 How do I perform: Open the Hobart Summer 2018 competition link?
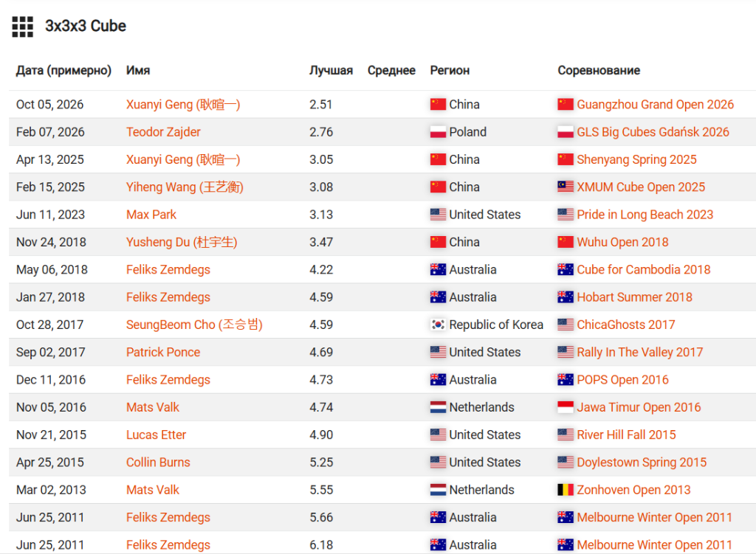[634, 297]
